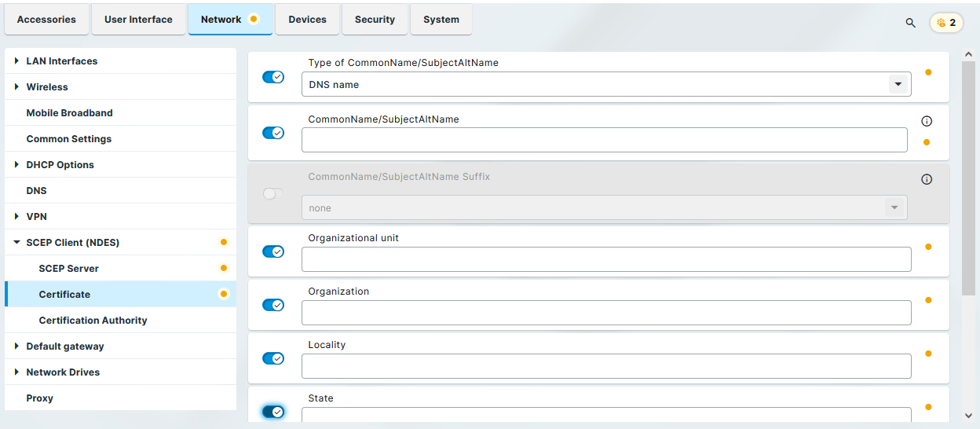
Task: Expand the LAN Interfaces tree node
Action: pyautogui.click(x=16, y=61)
